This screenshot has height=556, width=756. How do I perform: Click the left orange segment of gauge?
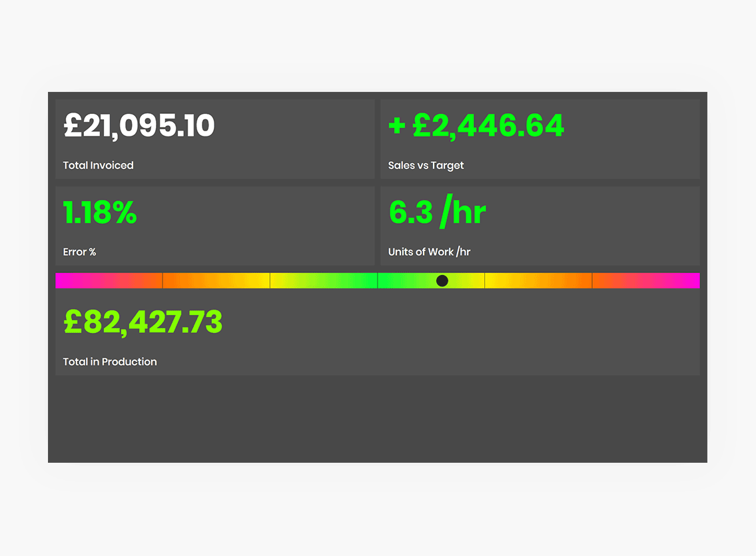216,281
